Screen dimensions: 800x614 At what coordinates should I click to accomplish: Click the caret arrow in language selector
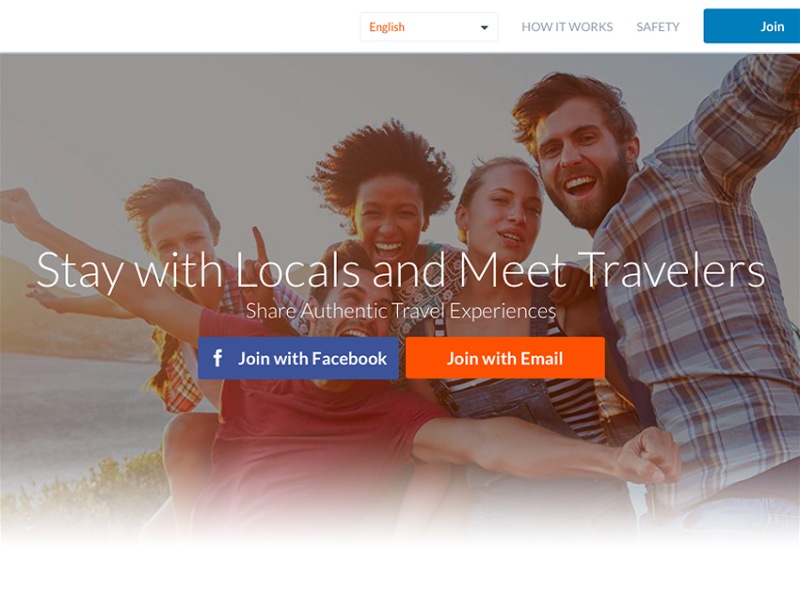[x=484, y=28]
